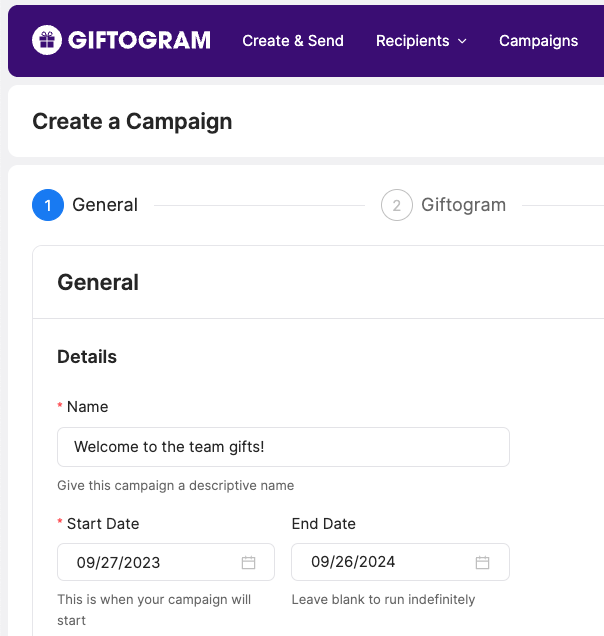Select the step 2 circle indicator
This screenshot has width=604, height=636.
(x=397, y=205)
